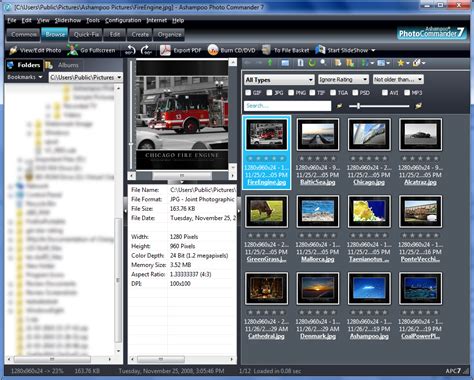Click the blue window icon in browser toolbar
Image resolution: width=474 pixels, height=380 pixels.
click(285, 63)
